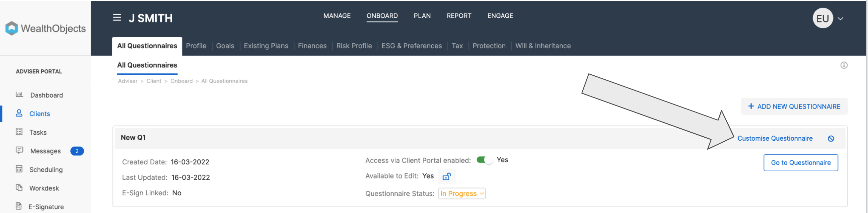
Task: Open the REPORT top menu
Action: point(459,16)
